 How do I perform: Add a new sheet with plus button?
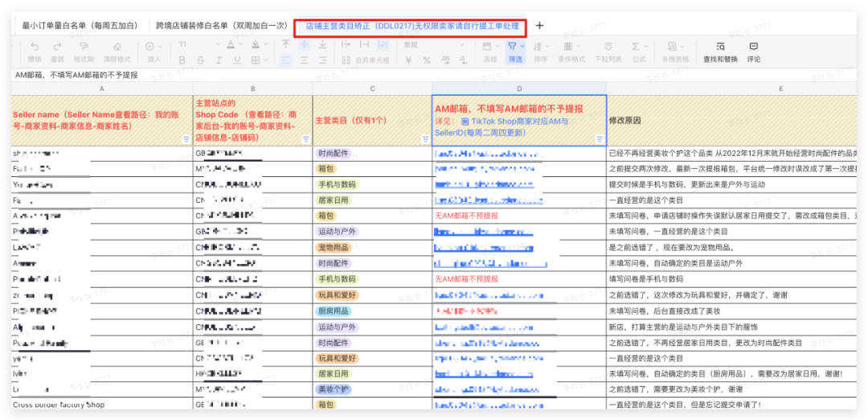click(540, 26)
